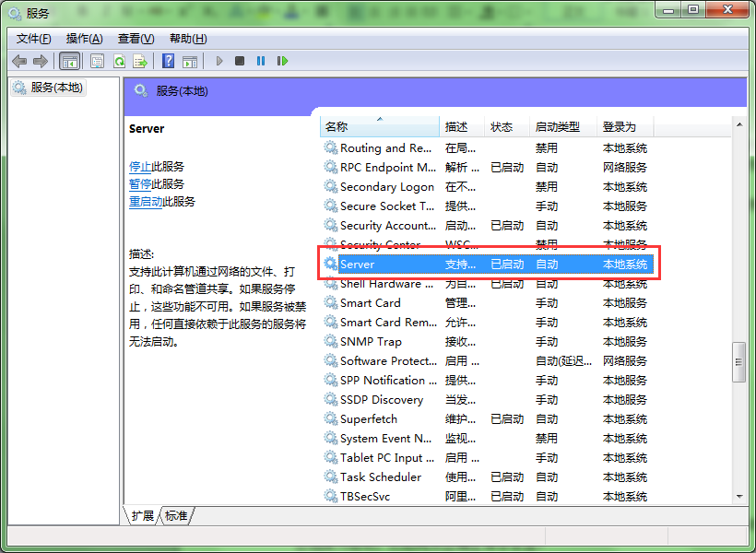Click the gear icon of the highlighted Server row

click(330, 264)
